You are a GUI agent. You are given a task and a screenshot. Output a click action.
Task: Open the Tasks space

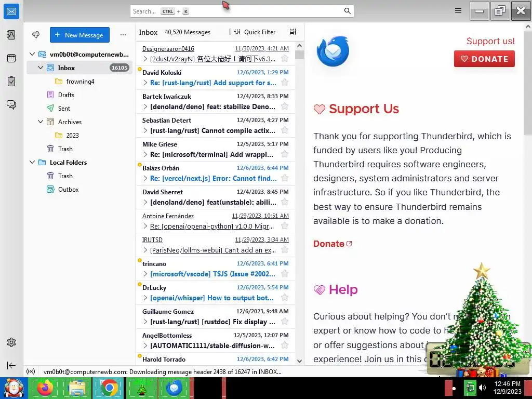[x=11, y=82]
